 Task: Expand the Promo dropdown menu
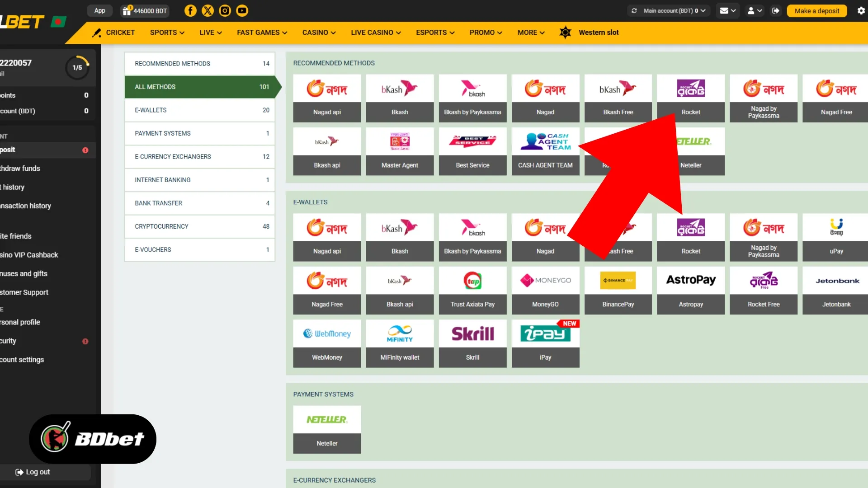coord(486,33)
